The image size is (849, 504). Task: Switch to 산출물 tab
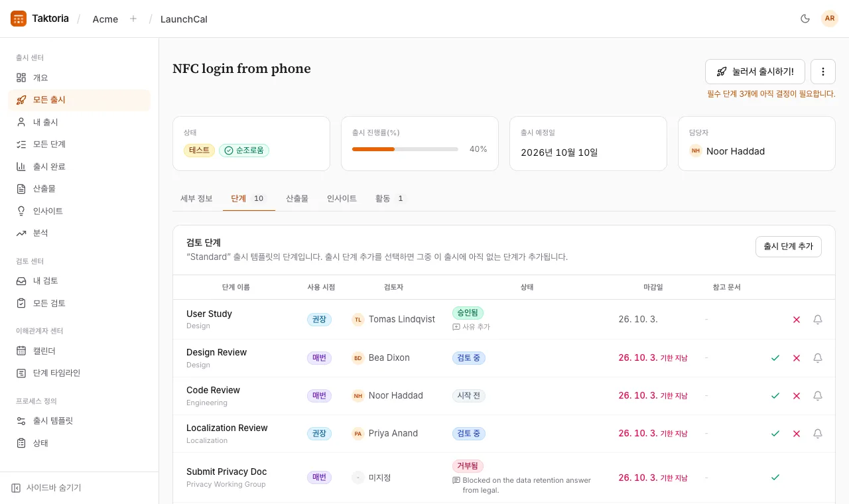(x=297, y=198)
